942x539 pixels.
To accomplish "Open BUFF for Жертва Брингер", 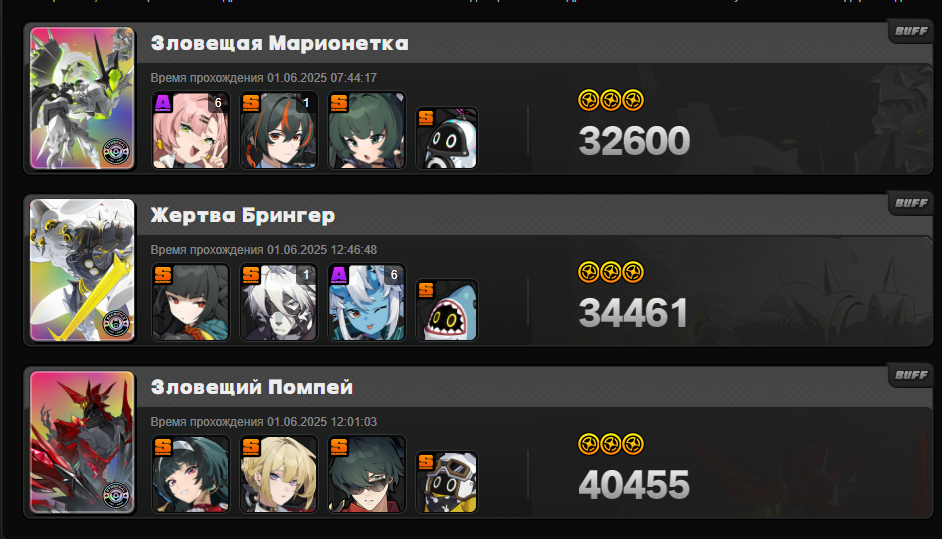I will pyautogui.click(x=911, y=203).
